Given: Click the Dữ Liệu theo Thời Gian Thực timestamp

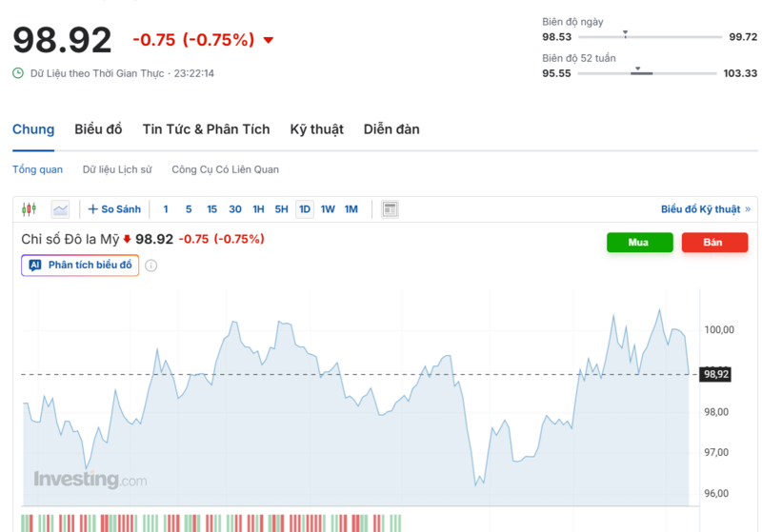Looking at the screenshot, I should (123, 73).
